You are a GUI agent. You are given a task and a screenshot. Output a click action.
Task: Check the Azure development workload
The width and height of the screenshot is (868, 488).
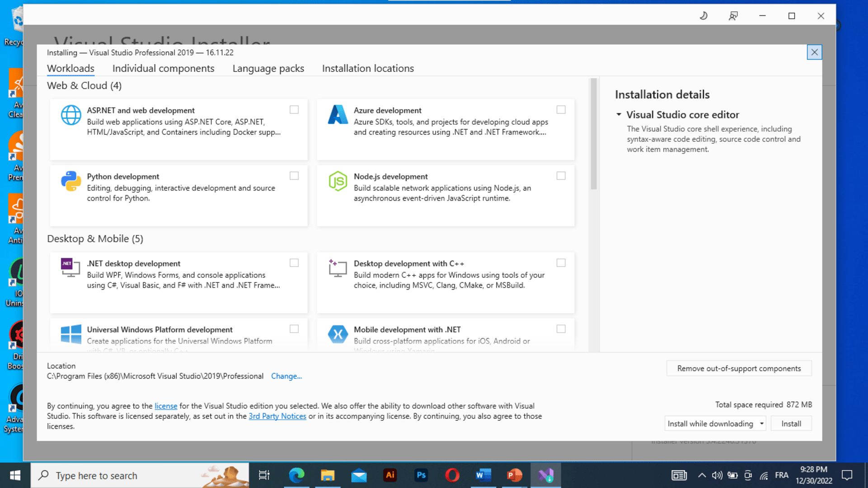[561, 109]
